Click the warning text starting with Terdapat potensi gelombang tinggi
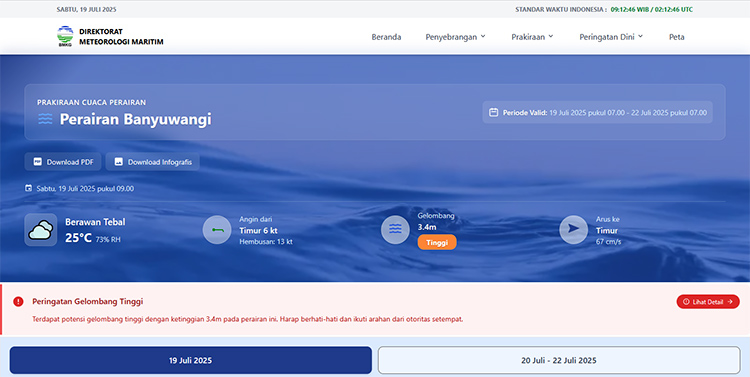This screenshot has height=377, width=750. click(248, 319)
